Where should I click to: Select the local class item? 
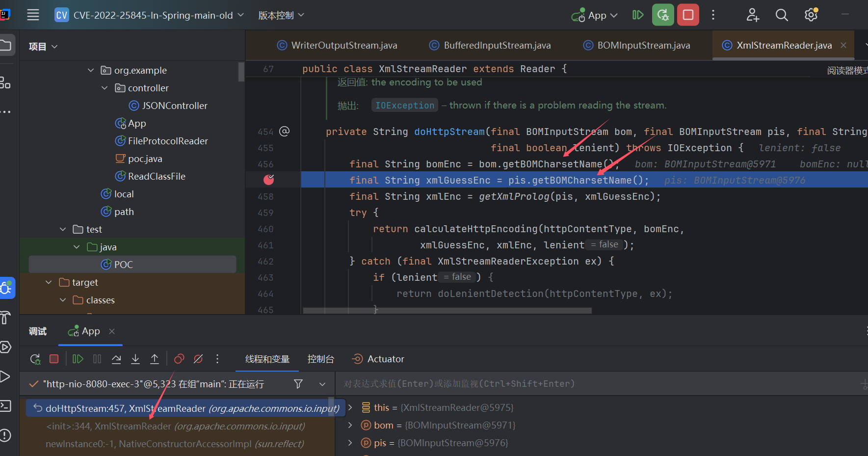[x=117, y=194]
